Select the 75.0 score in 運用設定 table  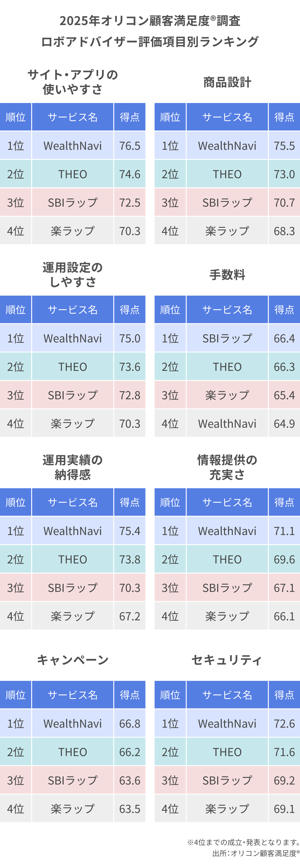click(130, 338)
